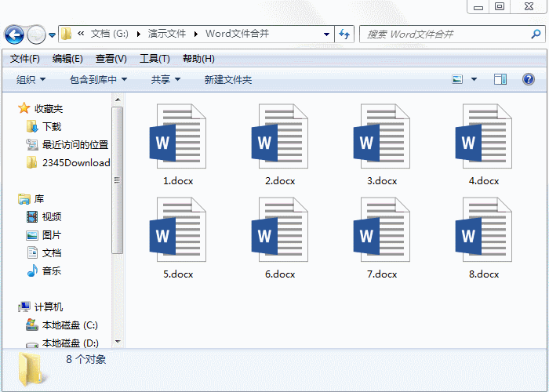Screen dimensions: 549x392
Task: Open the view options dropdown arrow
Action: 474,79
